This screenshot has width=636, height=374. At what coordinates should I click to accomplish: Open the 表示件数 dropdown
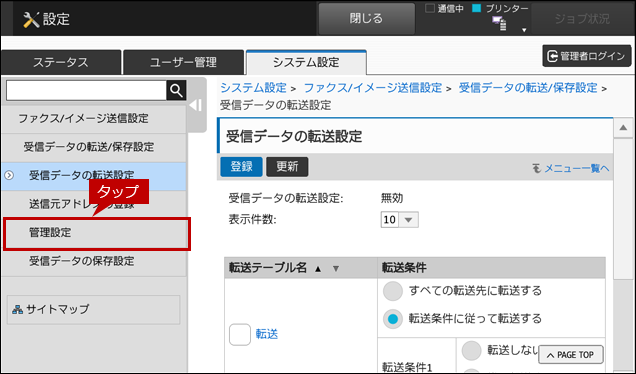(400, 220)
